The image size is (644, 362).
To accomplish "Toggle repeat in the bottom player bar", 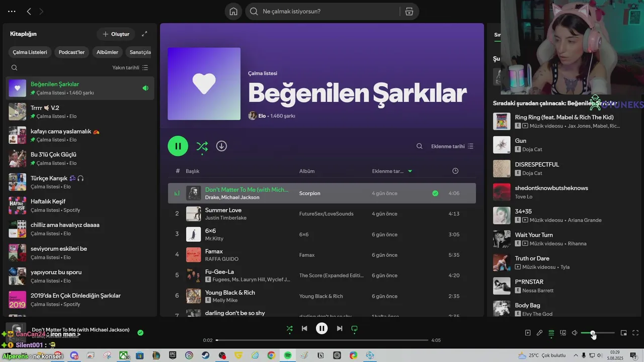I will pos(354,328).
